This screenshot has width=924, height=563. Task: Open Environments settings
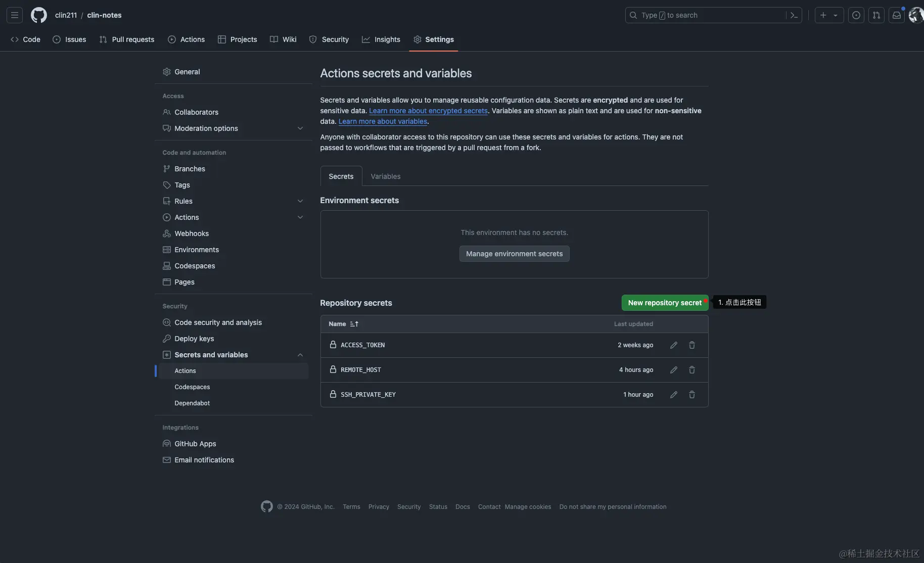pyautogui.click(x=233, y=250)
